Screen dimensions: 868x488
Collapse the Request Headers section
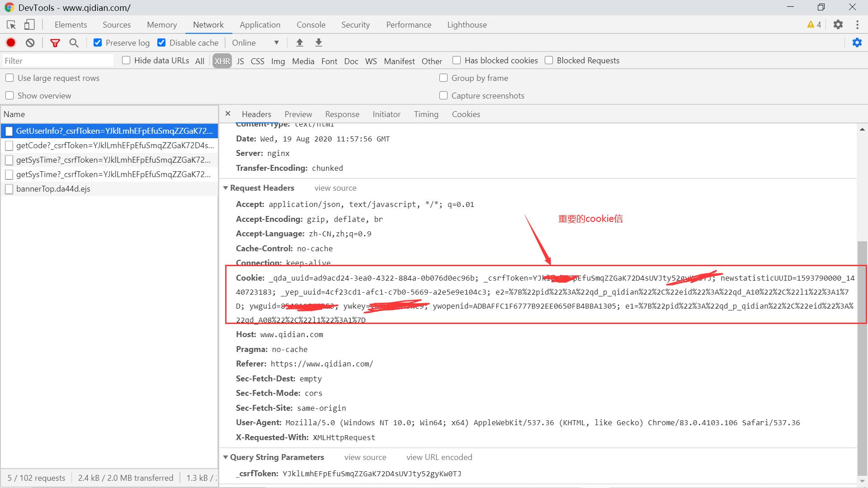click(x=226, y=188)
